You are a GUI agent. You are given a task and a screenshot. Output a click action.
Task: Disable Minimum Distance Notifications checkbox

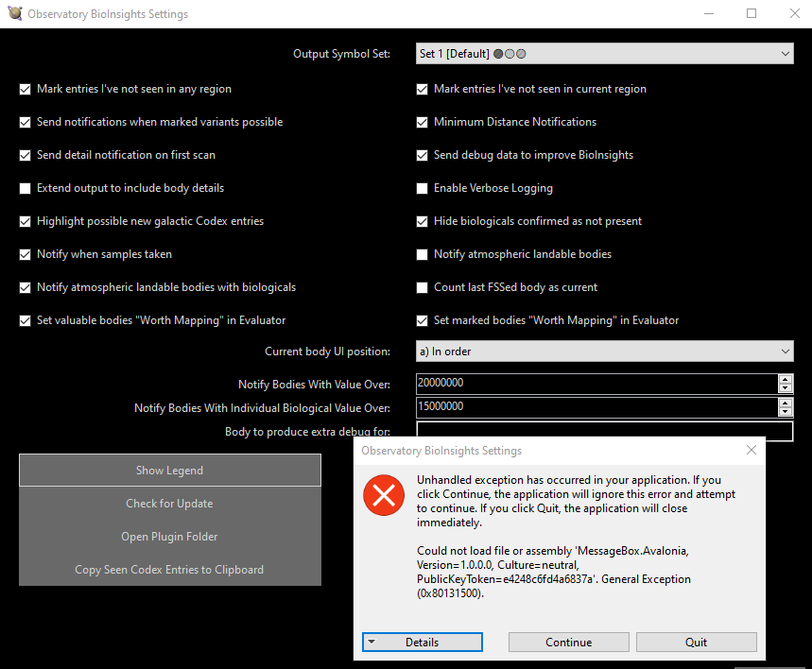[422, 122]
